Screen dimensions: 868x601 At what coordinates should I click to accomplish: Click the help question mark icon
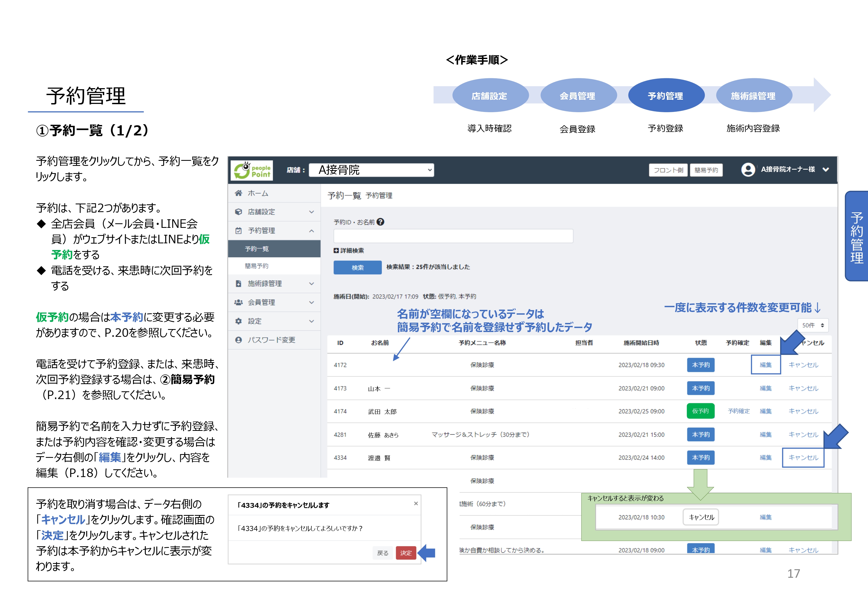[381, 222]
